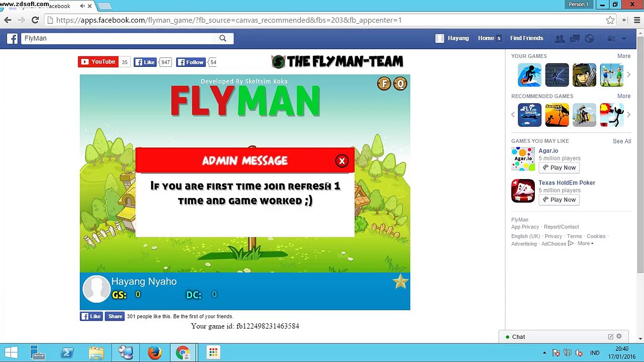Image resolution: width=644 pixels, height=362 pixels.
Task: Click the English (UK) language link
Action: coord(525,236)
